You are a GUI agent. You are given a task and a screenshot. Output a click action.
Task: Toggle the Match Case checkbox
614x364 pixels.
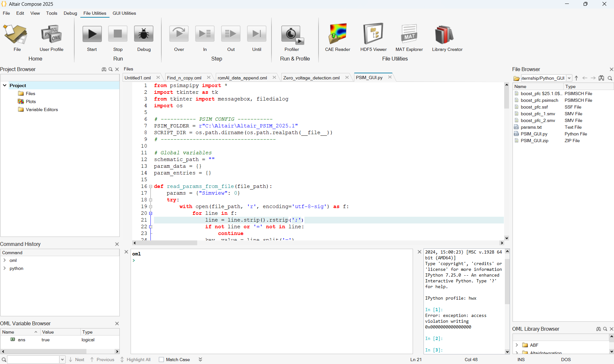click(161, 360)
